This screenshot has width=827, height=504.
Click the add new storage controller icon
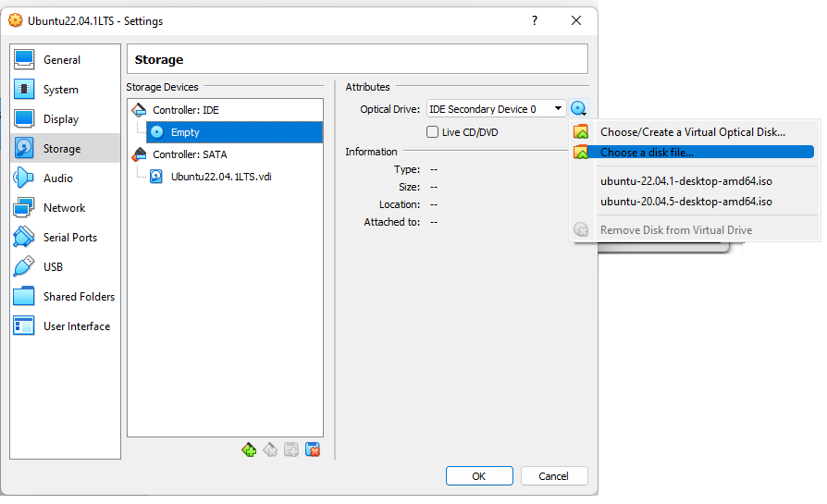point(249,449)
